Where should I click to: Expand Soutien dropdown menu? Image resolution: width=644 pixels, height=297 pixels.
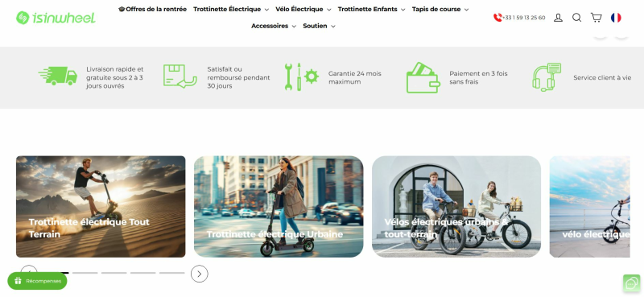[319, 26]
